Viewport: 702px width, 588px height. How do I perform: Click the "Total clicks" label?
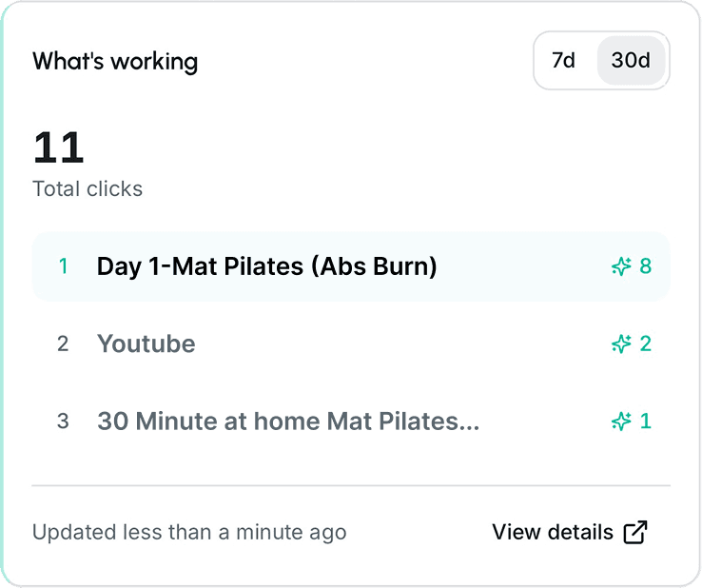[x=88, y=188]
